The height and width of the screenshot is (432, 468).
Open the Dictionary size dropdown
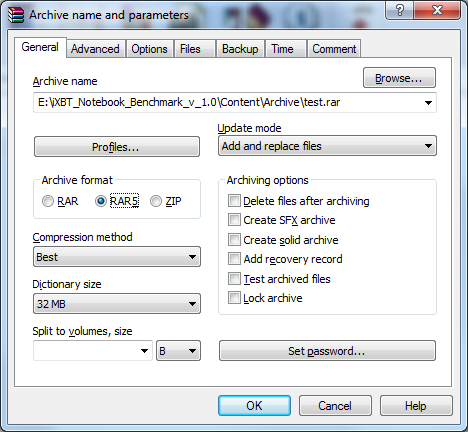tap(117, 304)
